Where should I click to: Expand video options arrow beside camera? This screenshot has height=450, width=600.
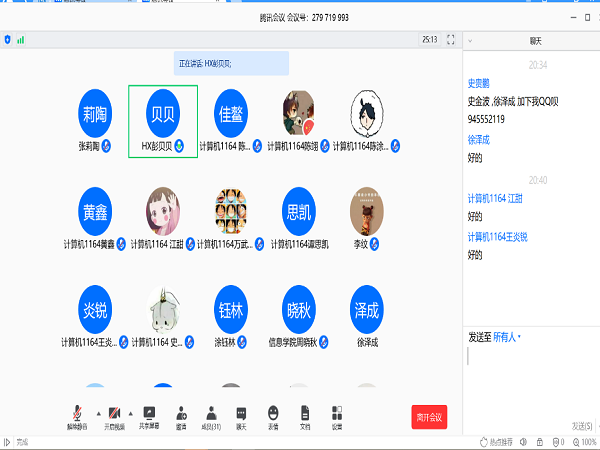pos(130,414)
